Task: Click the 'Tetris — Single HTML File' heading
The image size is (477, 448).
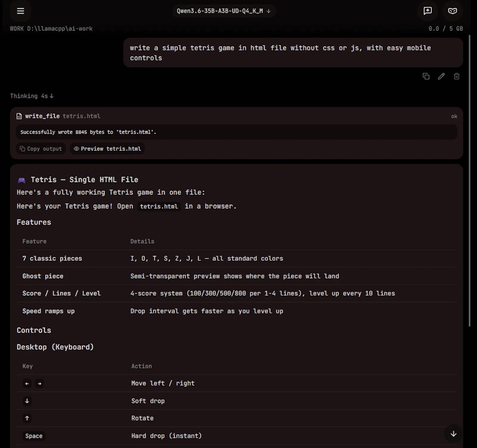Action: coord(84,180)
